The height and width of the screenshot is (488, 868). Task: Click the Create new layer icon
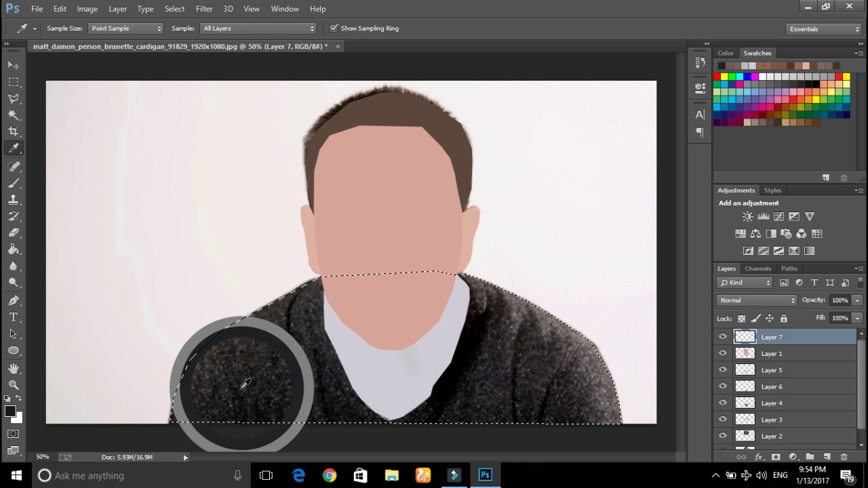click(827, 457)
